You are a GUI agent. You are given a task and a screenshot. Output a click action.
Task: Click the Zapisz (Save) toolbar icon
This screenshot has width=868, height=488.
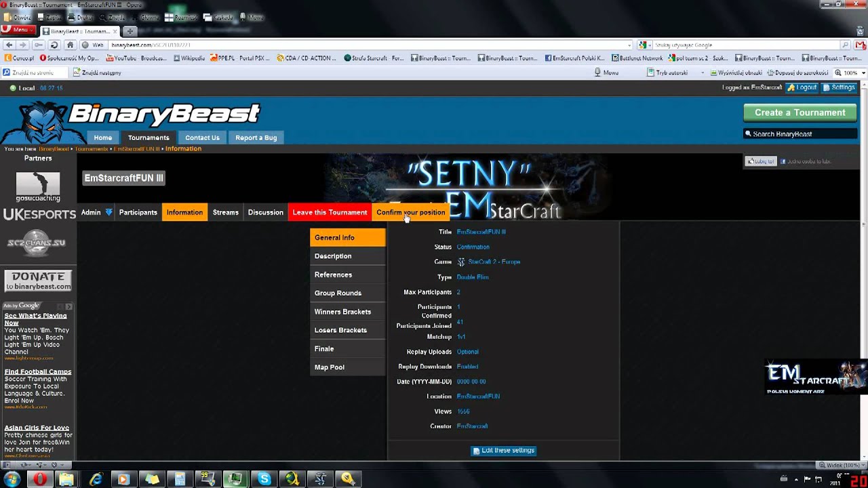[49, 18]
